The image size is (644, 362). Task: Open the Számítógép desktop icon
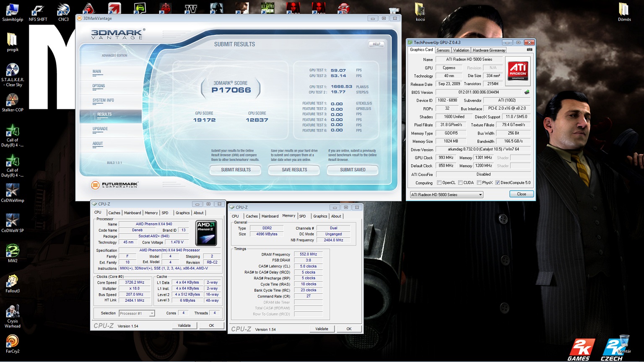[x=12, y=12]
